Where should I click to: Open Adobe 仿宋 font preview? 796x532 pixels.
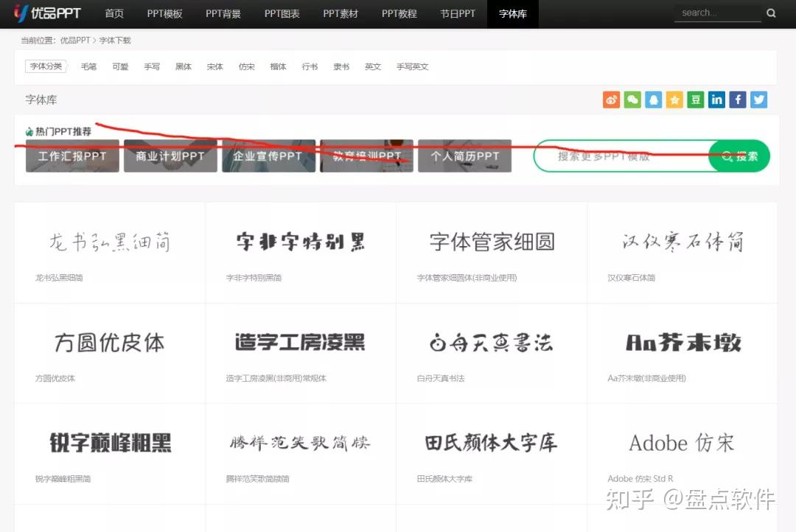(x=682, y=443)
